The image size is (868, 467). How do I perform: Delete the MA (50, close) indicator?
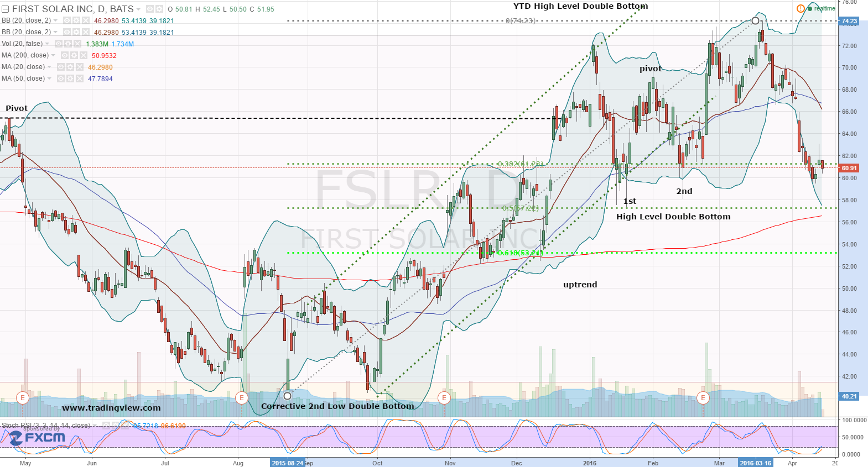[x=79, y=79]
